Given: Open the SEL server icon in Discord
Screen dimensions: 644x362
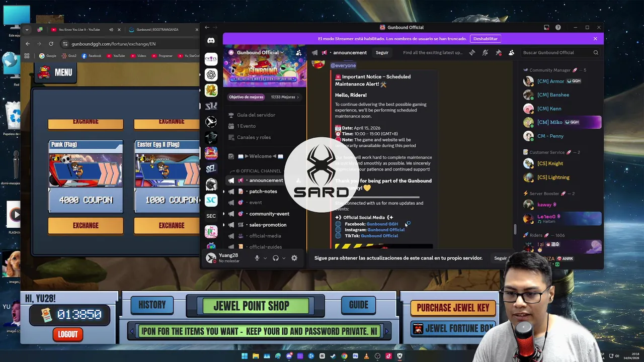Looking at the screenshot, I should click(x=211, y=169).
